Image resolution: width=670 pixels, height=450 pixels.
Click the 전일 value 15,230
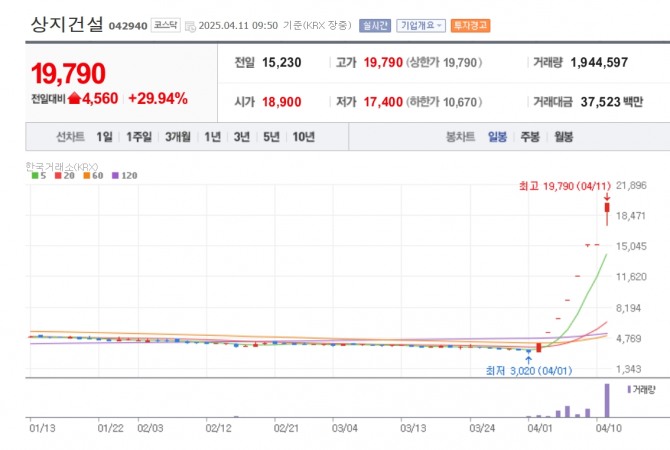(x=282, y=62)
